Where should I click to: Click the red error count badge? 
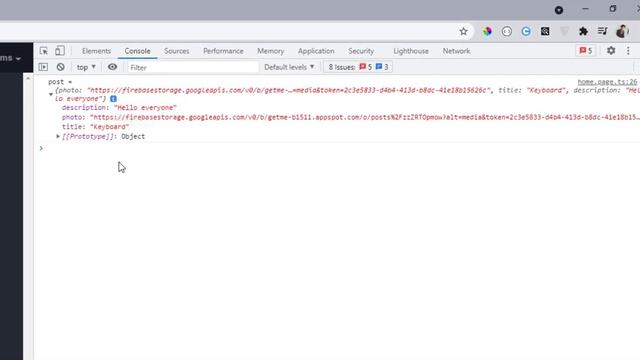click(x=586, y=51)
